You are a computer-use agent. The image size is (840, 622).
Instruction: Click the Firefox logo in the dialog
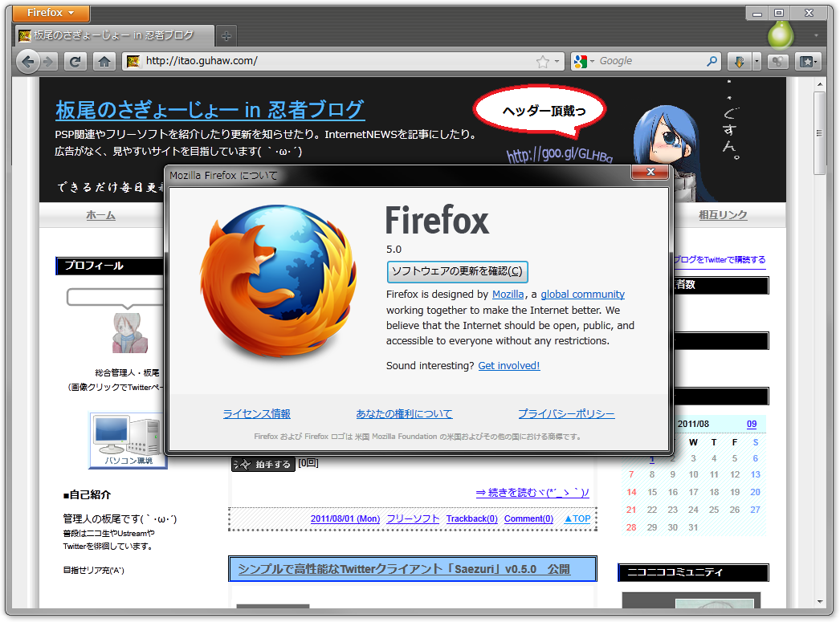tap(279, 280)
